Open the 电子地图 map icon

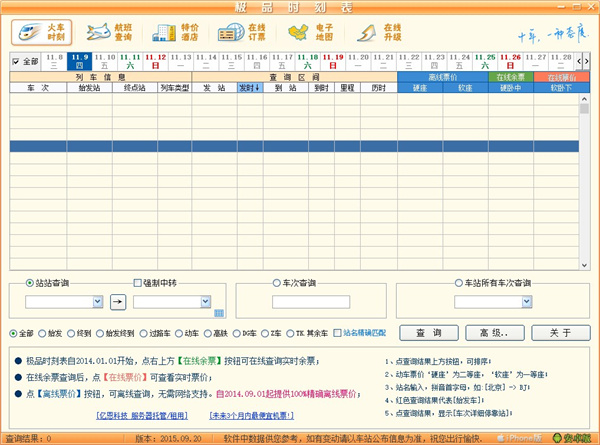[310, 32]
